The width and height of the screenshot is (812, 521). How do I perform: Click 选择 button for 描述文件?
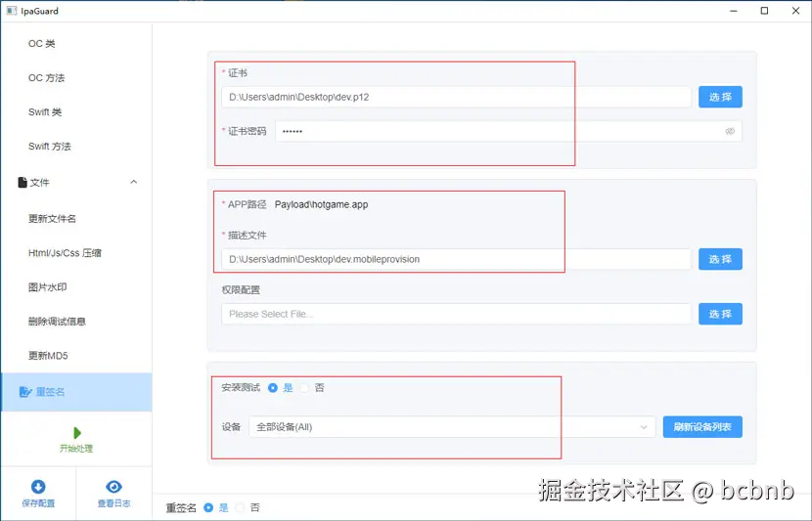tap(720, 259)
